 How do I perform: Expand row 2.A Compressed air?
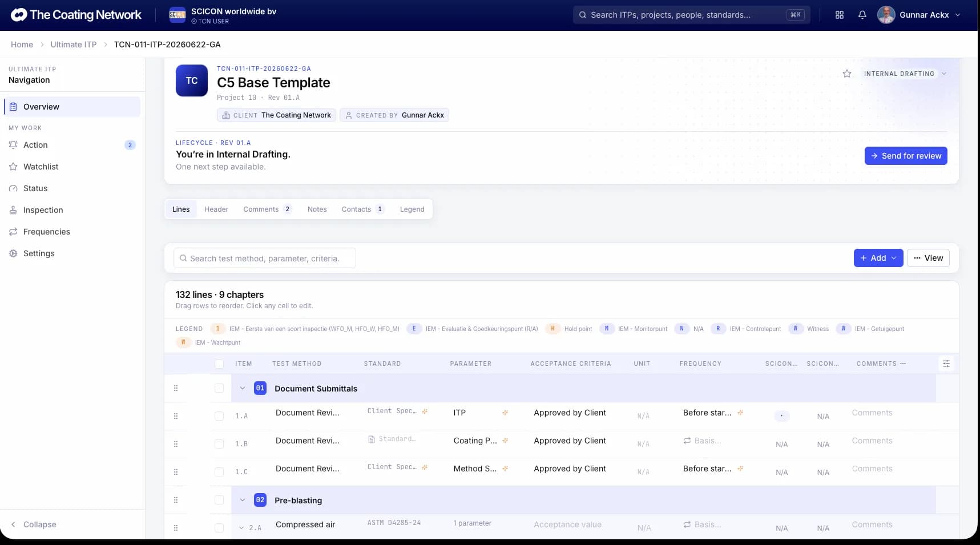coord(241,528)
